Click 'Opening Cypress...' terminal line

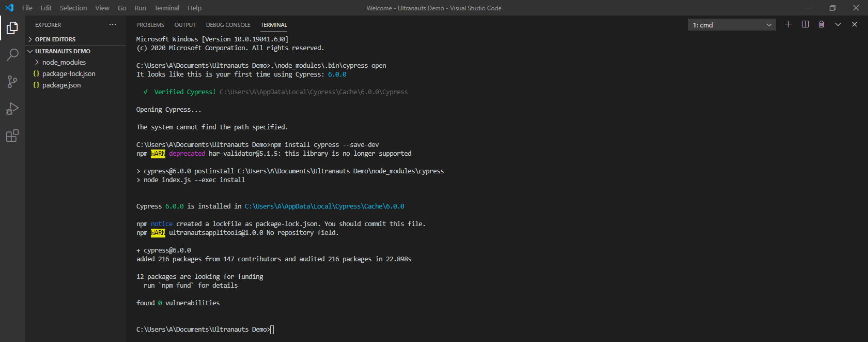(x=169, y=110)
